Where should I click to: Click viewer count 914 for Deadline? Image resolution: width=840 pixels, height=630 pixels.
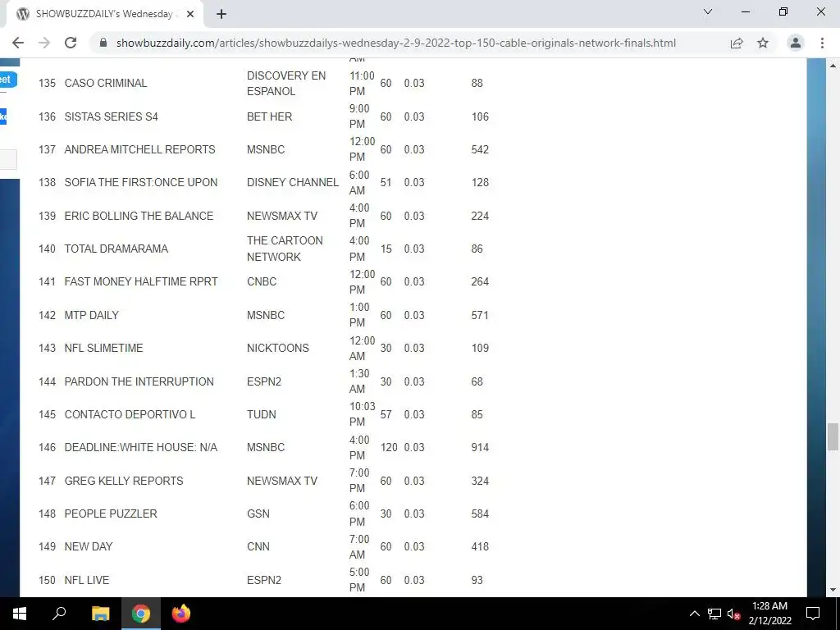click(480, 447)
